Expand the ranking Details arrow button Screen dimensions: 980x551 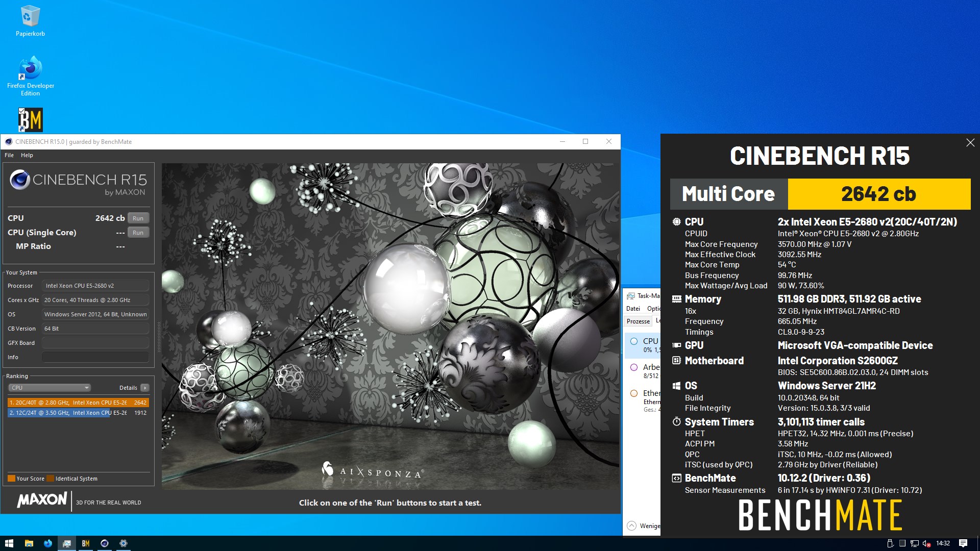(145, 388)
